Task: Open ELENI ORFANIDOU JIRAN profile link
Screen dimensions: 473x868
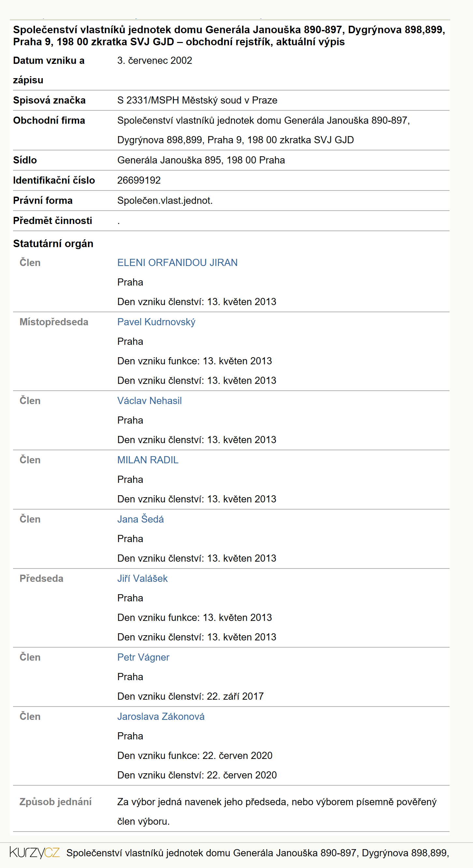Action: tap(177, 262)
